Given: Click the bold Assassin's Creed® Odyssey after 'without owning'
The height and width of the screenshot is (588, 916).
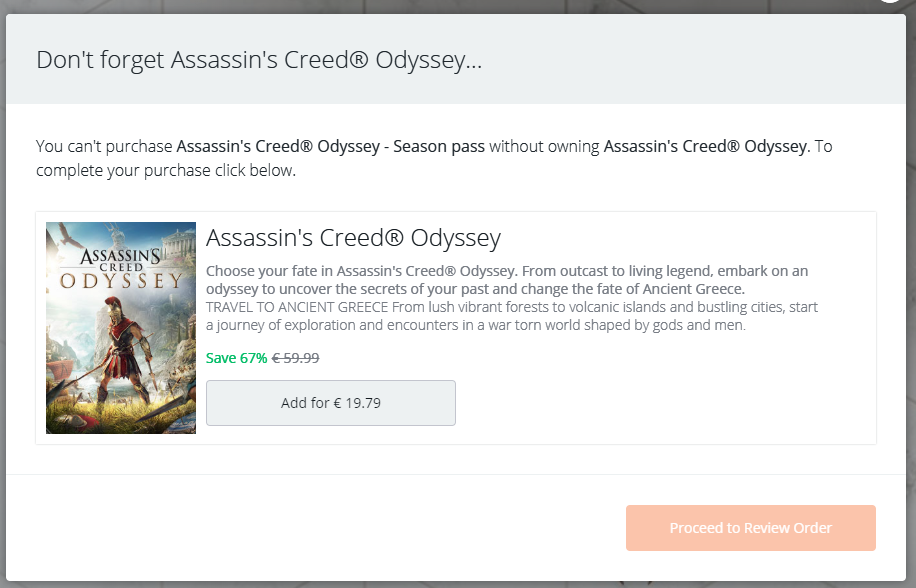Looking at the screenshot, I should pos(707,146).
